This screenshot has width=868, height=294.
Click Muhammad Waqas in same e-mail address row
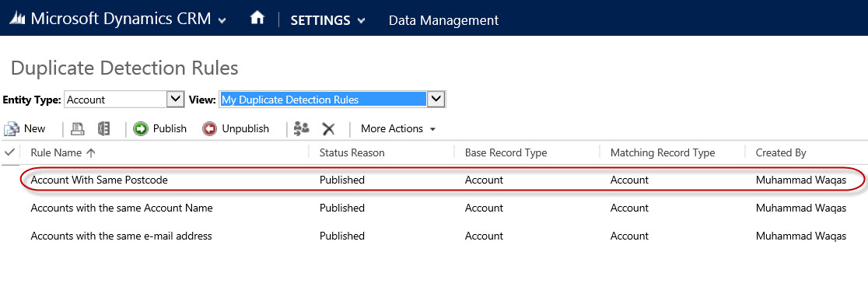click(x=801, y=236)
